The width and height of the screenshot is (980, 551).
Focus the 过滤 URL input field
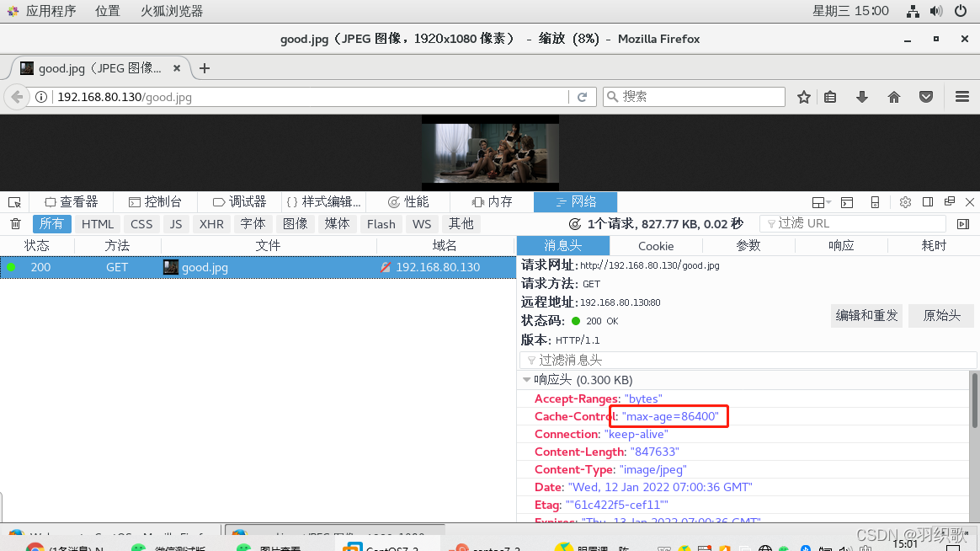coord(853,223)
